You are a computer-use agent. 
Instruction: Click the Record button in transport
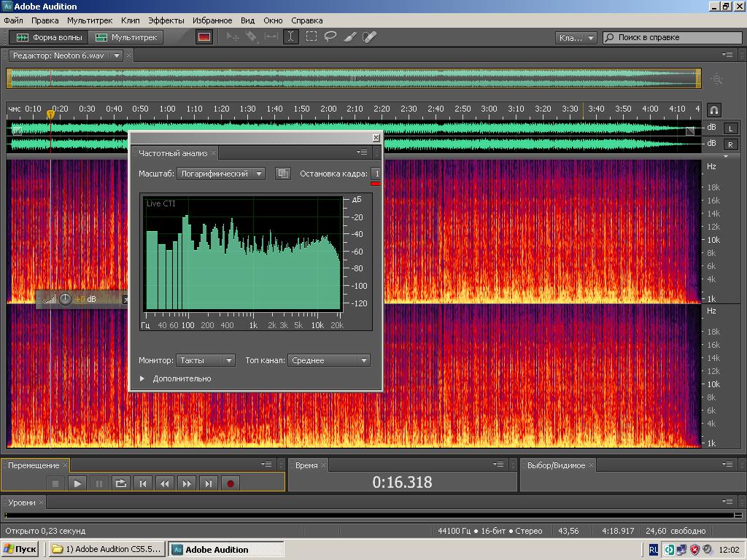pos(231,483)
